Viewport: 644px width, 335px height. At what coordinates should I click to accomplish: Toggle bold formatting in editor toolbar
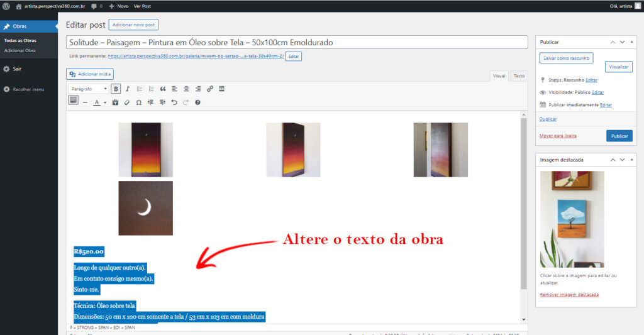point(116,89)
